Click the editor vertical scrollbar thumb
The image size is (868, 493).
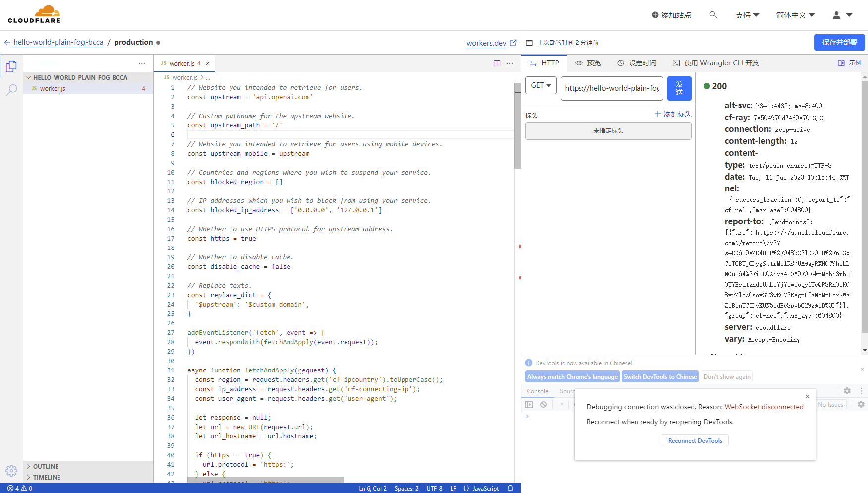[518, 126]
